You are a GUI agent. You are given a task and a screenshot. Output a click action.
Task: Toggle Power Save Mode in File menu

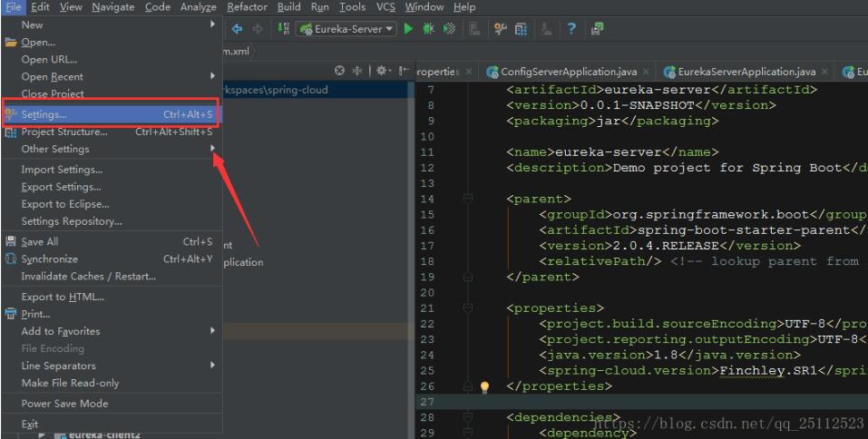[64, 404]
